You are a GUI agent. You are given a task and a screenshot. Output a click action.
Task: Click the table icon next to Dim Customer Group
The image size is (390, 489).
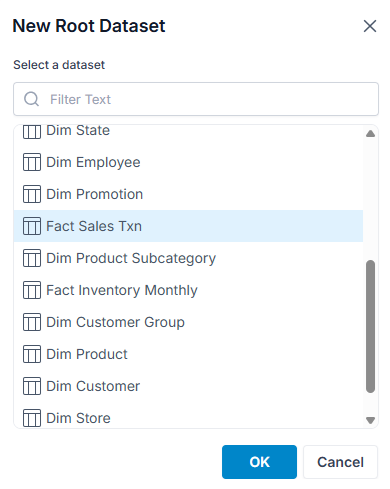[32, 322]
